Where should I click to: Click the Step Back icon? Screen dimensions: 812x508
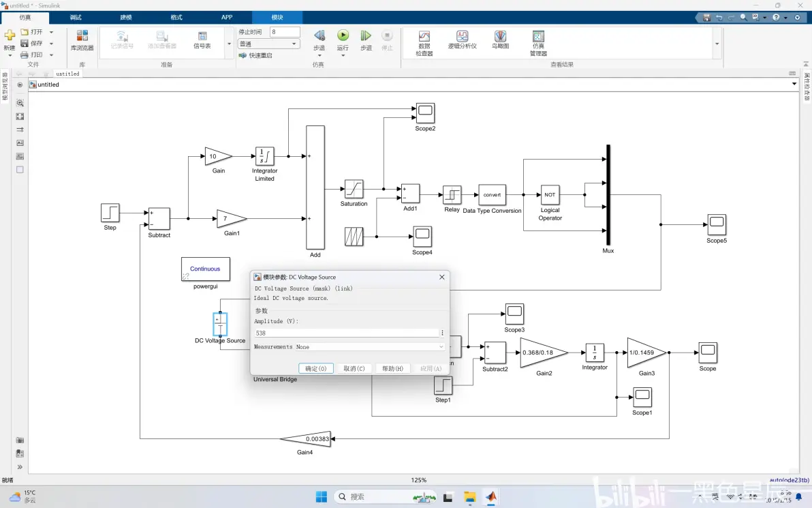coord(319,35)
